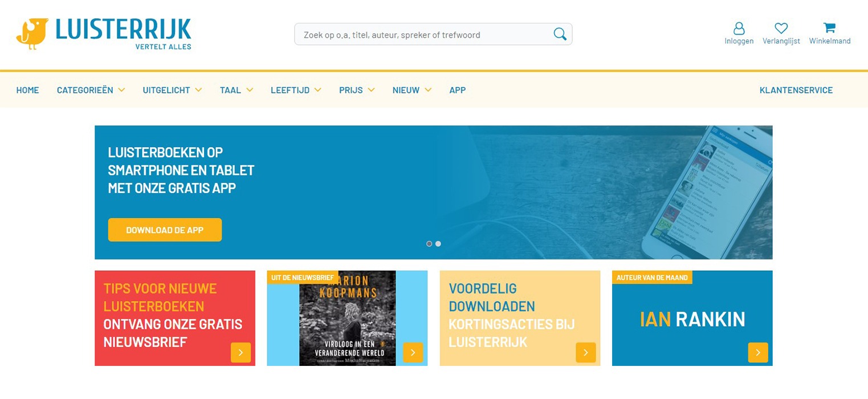The image size is (868, 399).
Task: Open the App menu item
Action: (x=457, y=90)
